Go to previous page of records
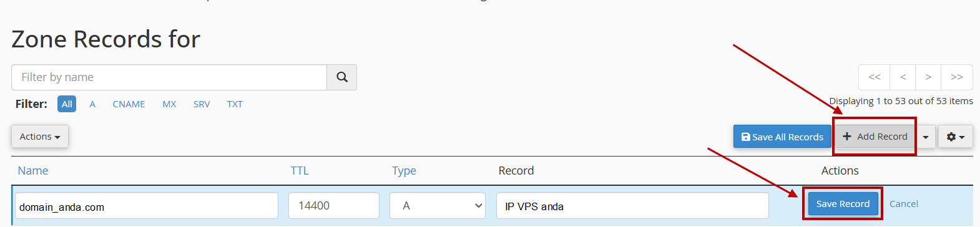The height and width of the screenshot is (227, 980). click(903, 77)
